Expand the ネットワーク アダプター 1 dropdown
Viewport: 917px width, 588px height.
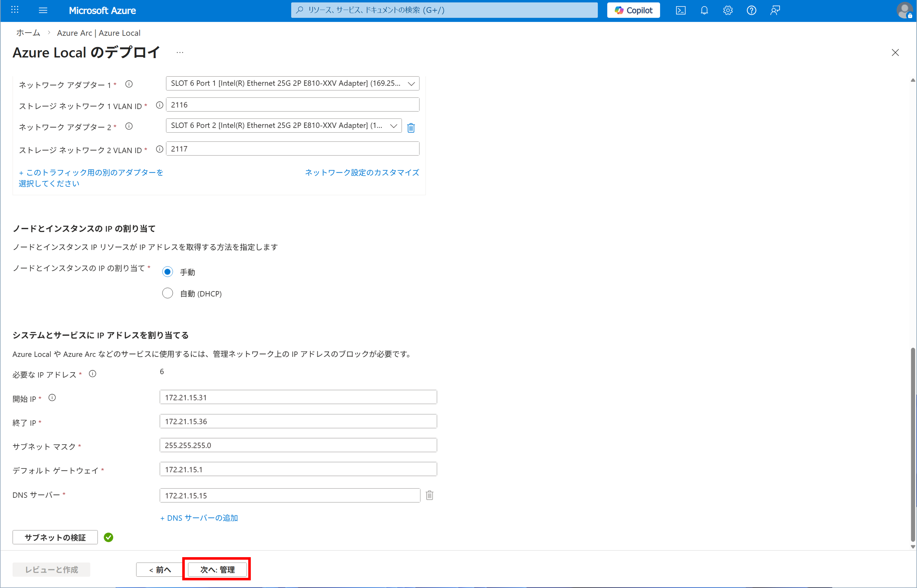point(292,84)
